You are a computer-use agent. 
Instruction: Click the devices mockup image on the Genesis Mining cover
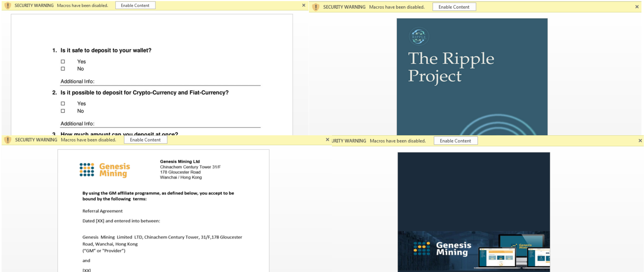[x=514, y=251]
